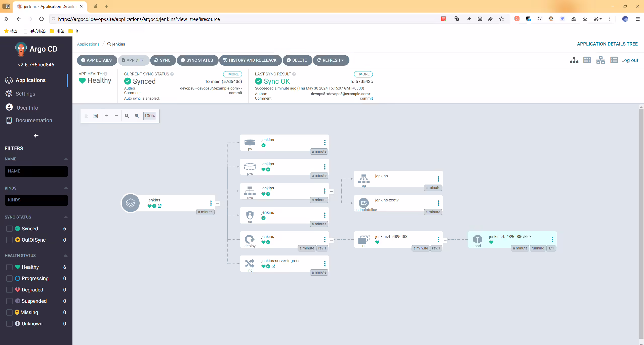The width and height of the screenshot is (644, 345).
Task: Open the REFRESH dropdown button
Action: coord(331,60)
